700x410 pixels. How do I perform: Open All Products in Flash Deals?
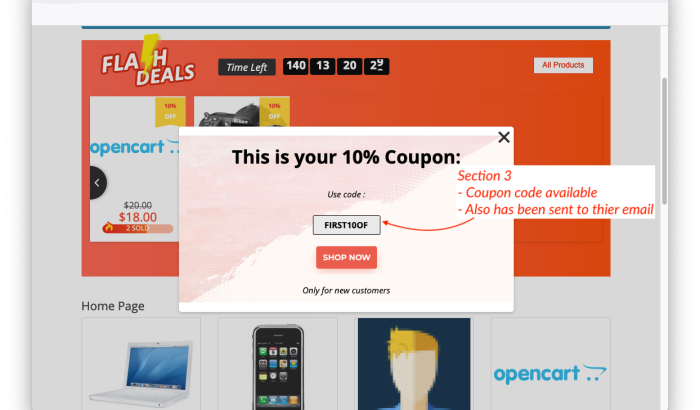click(x=563, y=65)
